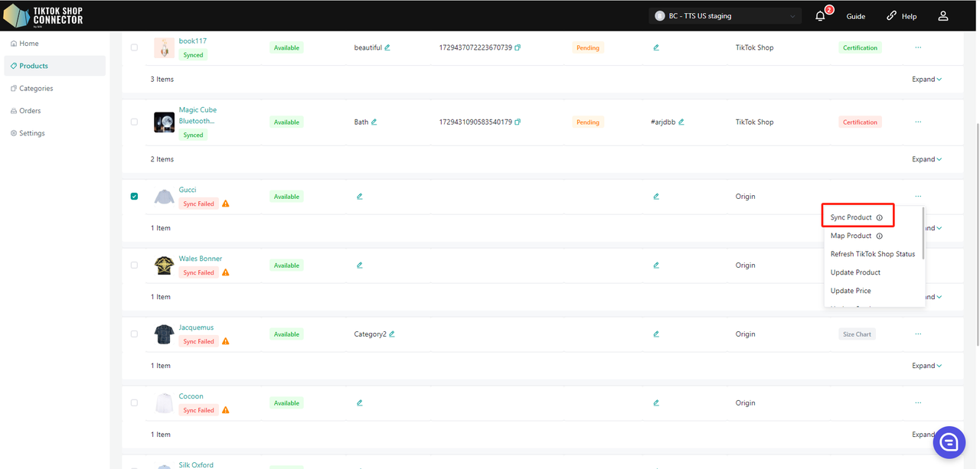Open the user account icon
The width and height of the screenshot is (980, 469).
click(943, 16)
